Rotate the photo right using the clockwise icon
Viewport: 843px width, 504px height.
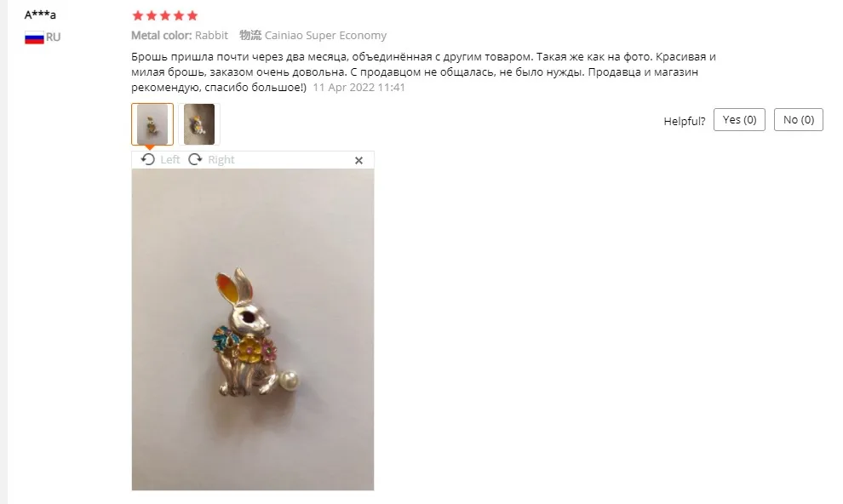pyautogui.click(x=195, y=159)
